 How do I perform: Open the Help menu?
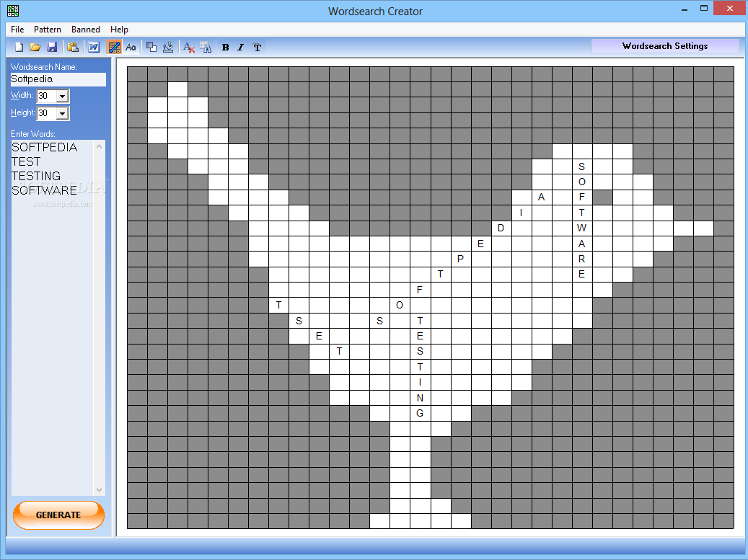coord(119,30)
